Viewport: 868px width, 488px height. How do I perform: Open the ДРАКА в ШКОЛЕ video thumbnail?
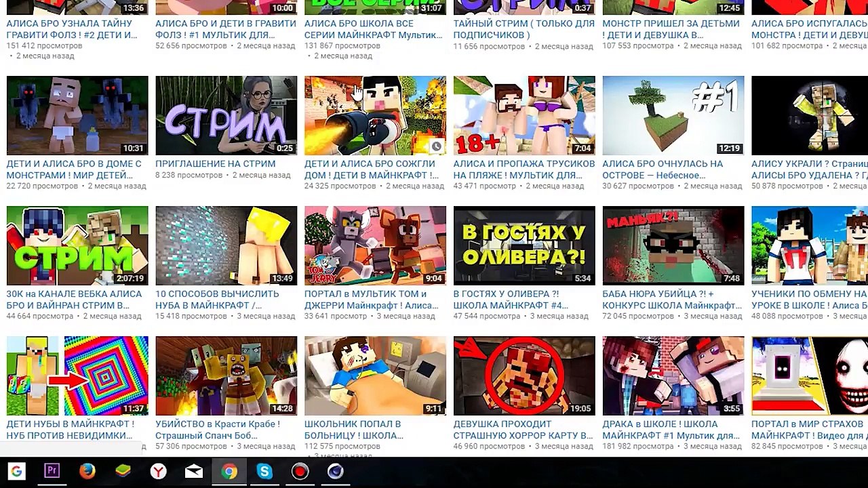coord(673,375)
